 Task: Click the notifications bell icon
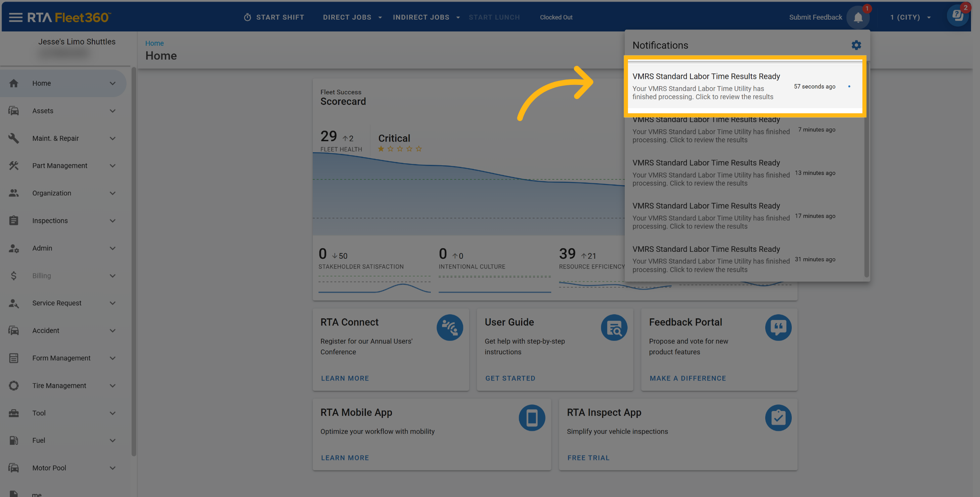[x=858, y=18]
